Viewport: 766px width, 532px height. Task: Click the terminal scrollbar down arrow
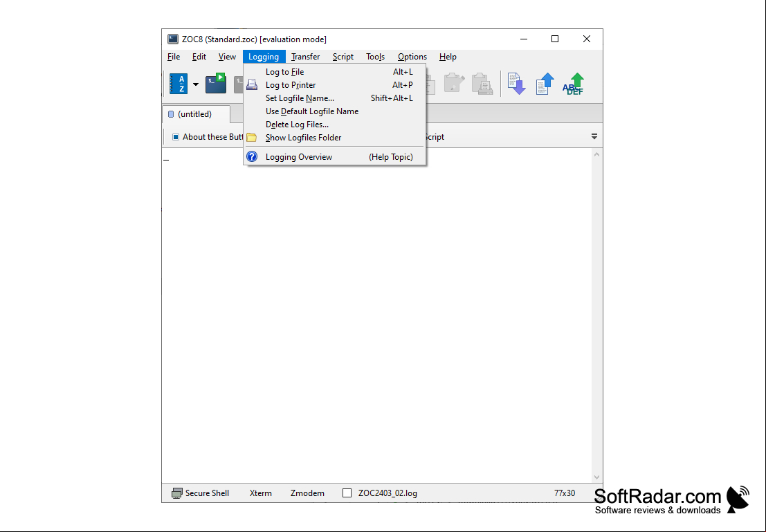596,477
